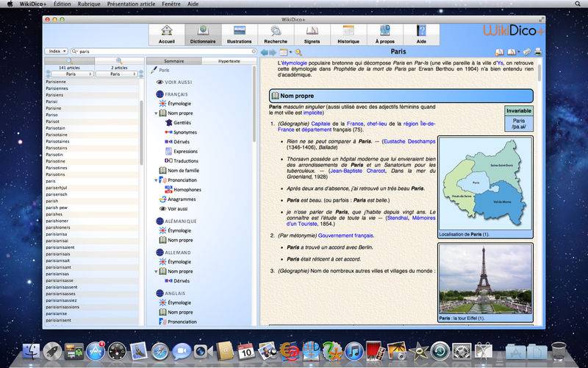Open System Preferences gears in the Dock

pyautogui.click(x=462, y=351)
